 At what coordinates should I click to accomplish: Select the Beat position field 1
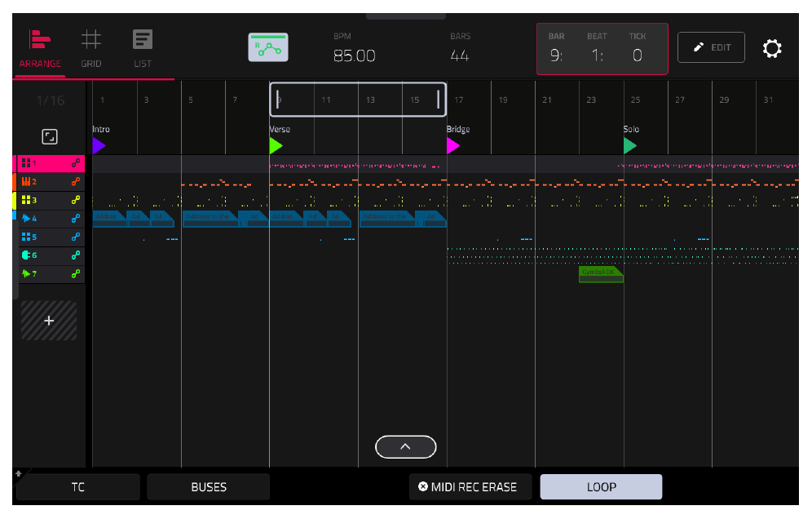[x=597, y=55]
